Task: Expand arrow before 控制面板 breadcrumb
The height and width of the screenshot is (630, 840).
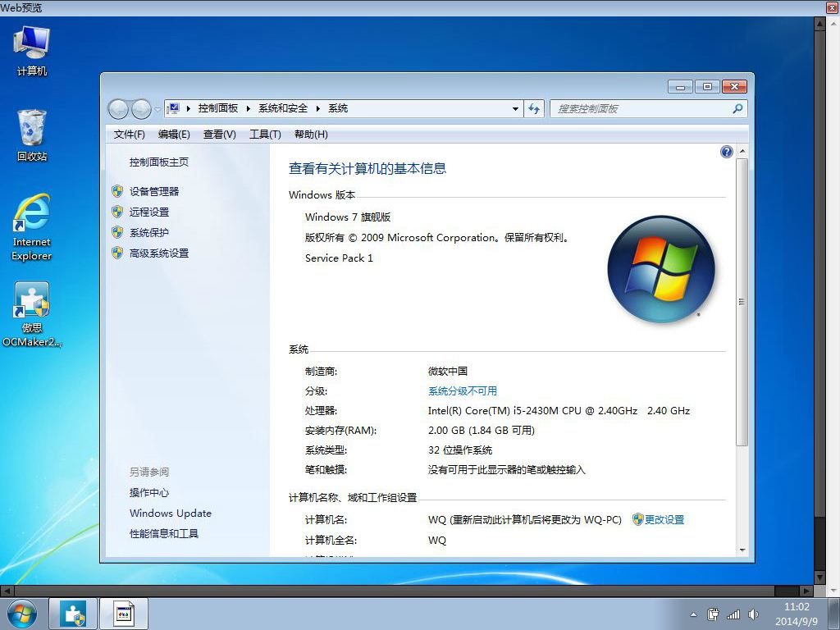Action: click(x=189, y=109)
